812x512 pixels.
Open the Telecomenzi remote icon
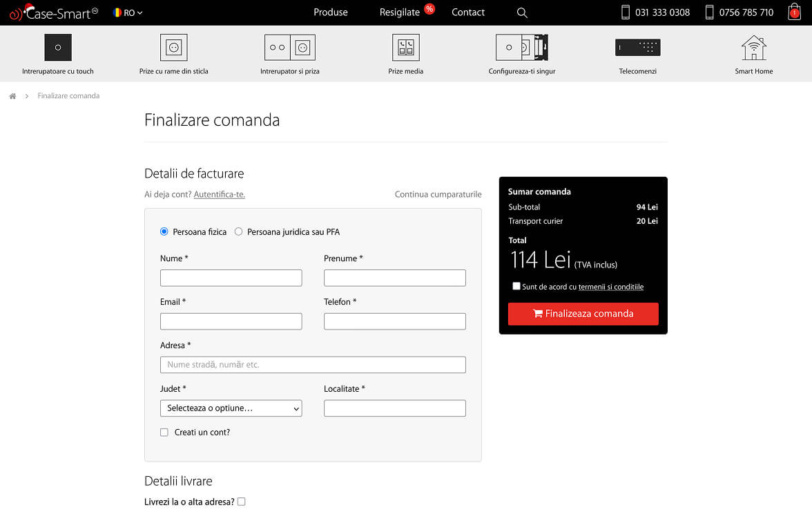[637, 48]
